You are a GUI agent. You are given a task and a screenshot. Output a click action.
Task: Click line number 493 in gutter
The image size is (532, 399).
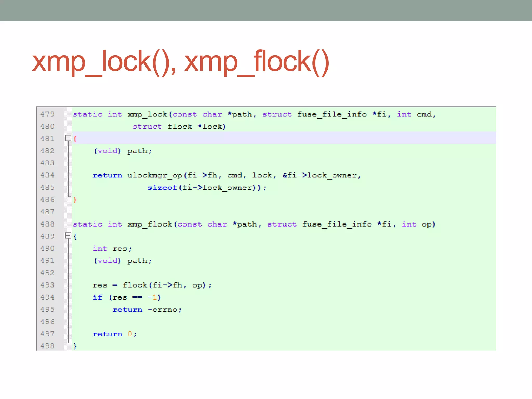tap(48, 285)
